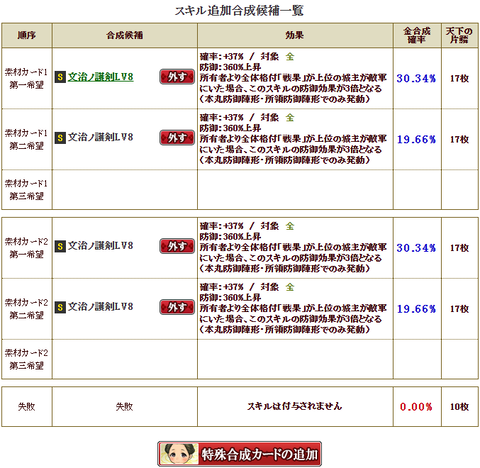Click the 天下の片鱗 column header
Image resolution: width=480 pixels, height=468 pixels.
click(x=460, y=35)
